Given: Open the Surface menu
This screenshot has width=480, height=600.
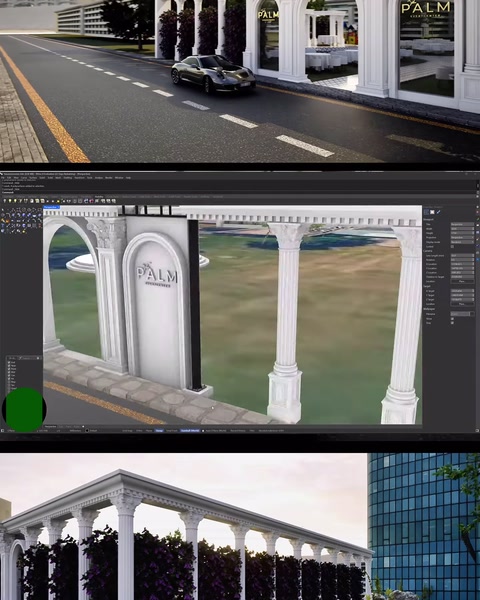Looking at the screenshot, I should 33,178.
